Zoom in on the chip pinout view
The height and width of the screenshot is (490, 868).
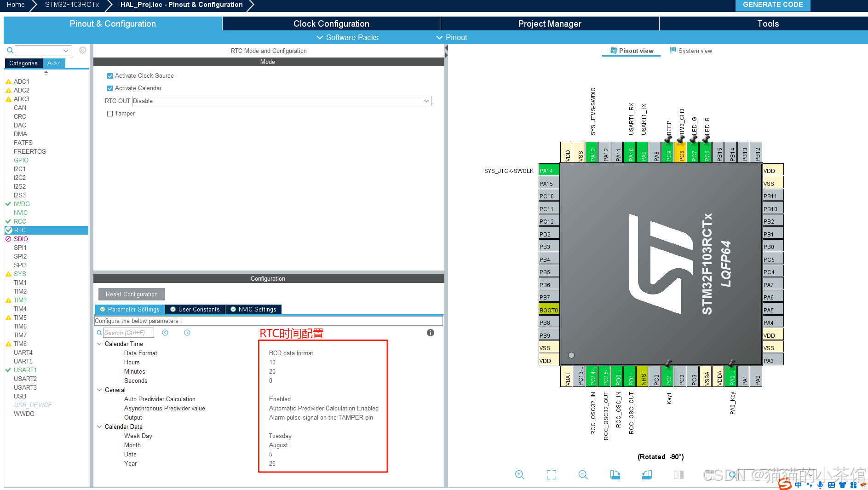tap(520, 475)
